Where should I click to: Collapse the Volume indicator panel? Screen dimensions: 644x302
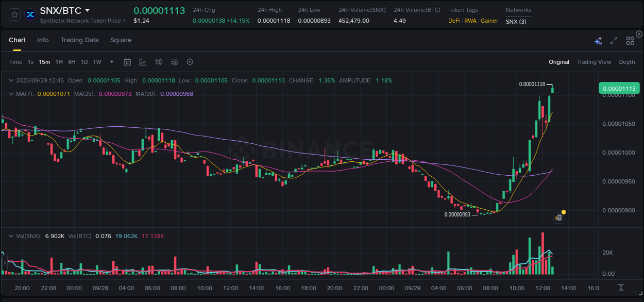(11, 236)
